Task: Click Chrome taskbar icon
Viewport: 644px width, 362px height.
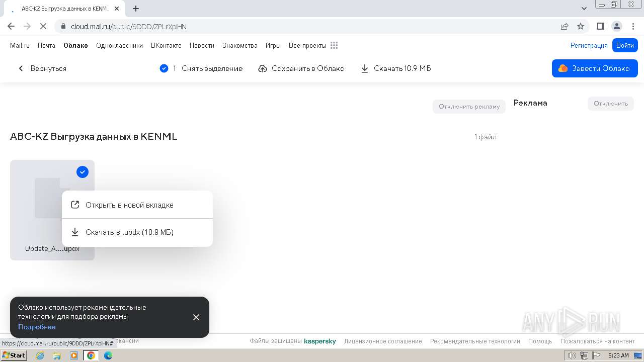Action: tap(91, 355)
